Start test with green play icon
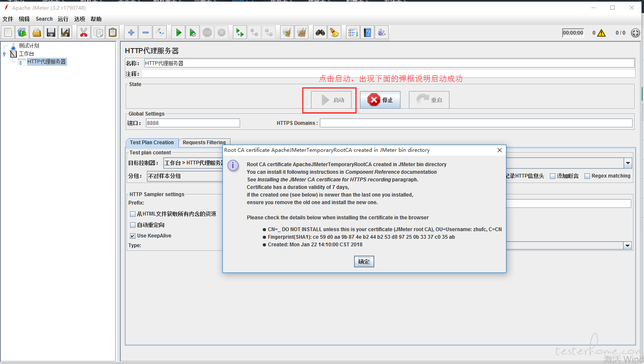 click(x=179, y=32)
